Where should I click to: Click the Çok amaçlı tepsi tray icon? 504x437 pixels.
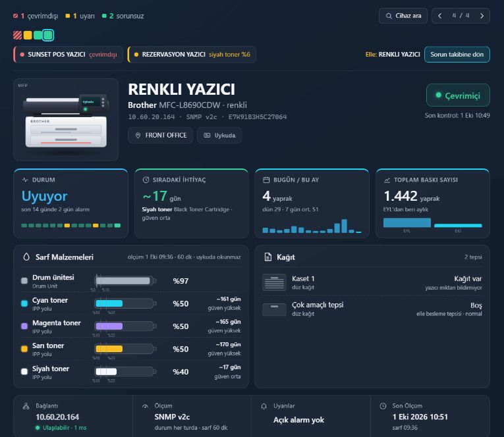274,309
